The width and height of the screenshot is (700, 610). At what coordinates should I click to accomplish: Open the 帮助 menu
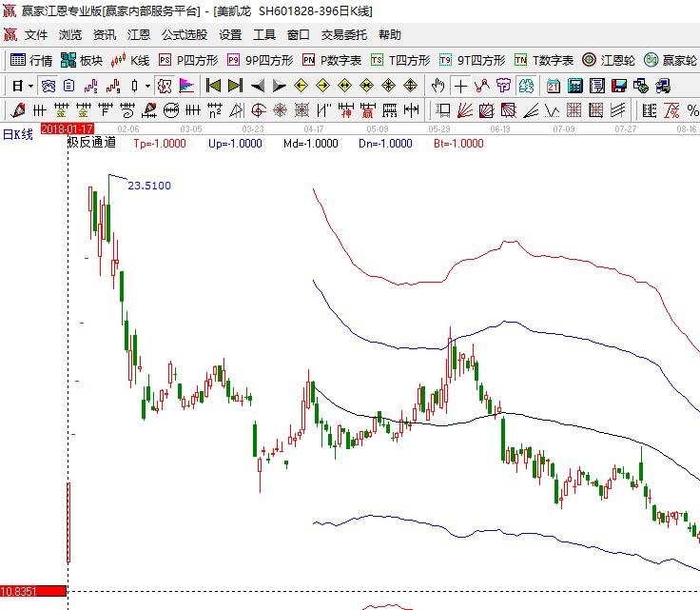[x=390, y=35]
